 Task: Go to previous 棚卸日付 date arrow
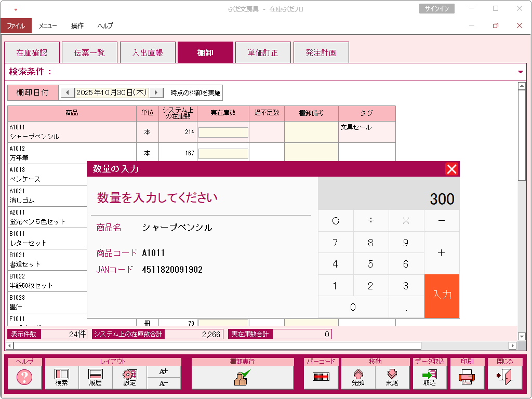(x=68, y=92)
